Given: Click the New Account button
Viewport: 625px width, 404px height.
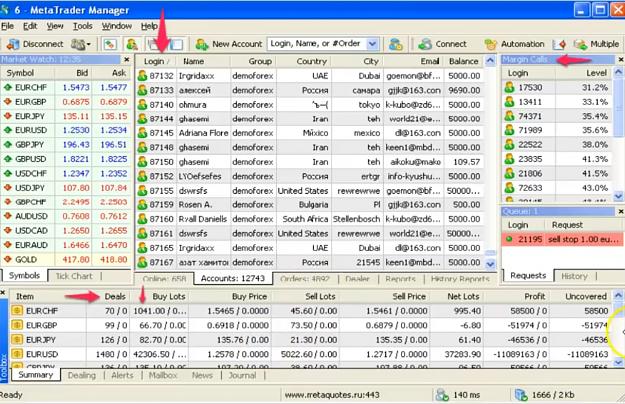Looking at the screenshot, I should 229,44.
